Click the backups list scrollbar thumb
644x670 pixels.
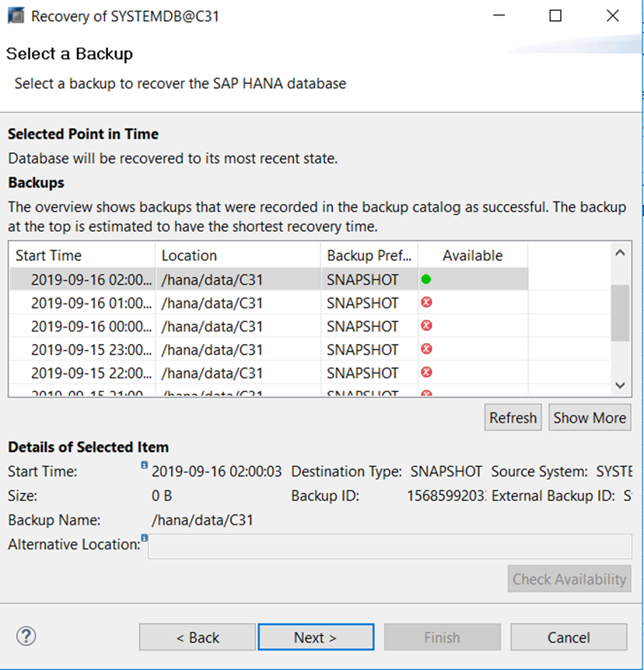pyautogui.click(x=620, y=313)
